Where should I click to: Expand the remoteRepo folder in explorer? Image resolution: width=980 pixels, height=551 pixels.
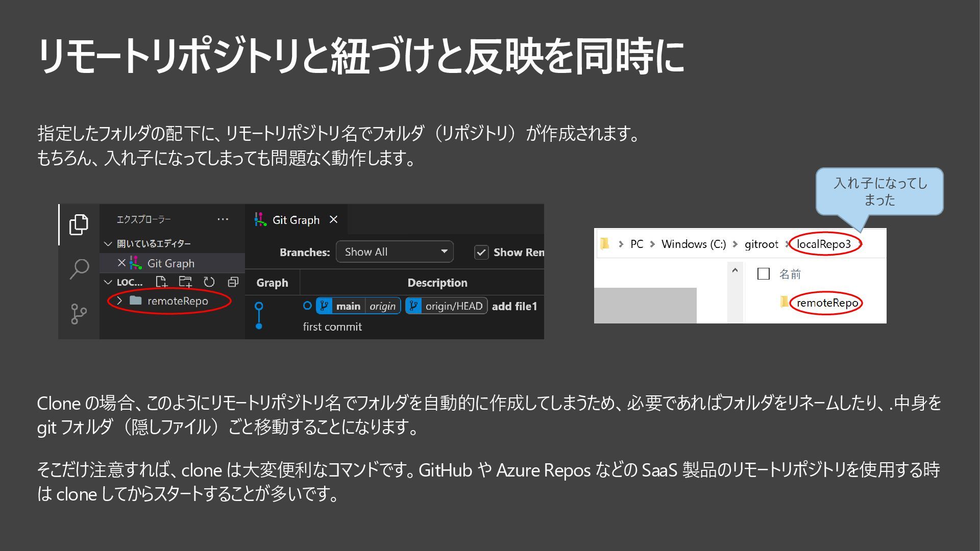tap(119, 301)
